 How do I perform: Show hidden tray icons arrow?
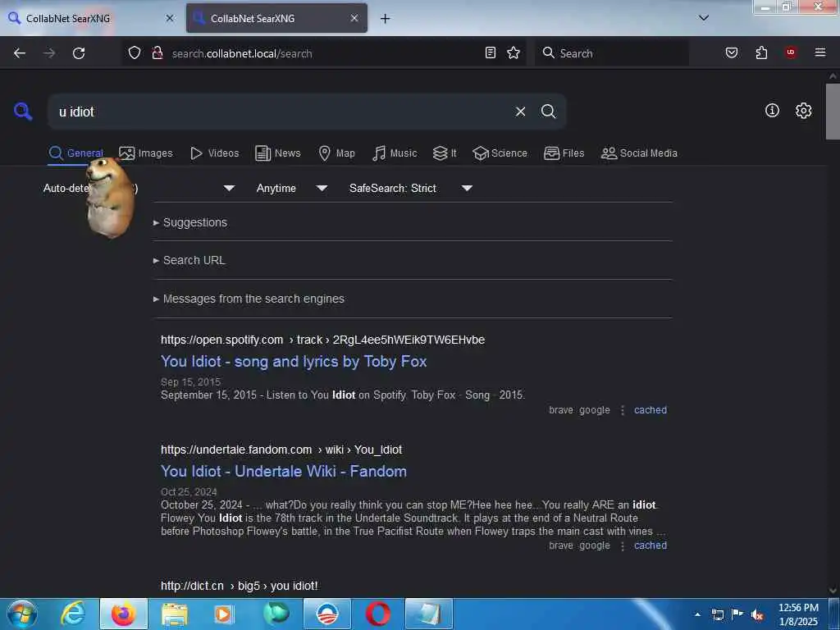tap(697, 614)
